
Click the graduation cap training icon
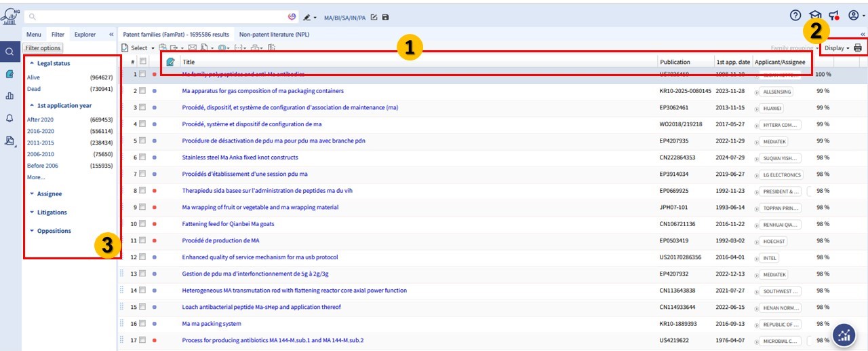815,16
